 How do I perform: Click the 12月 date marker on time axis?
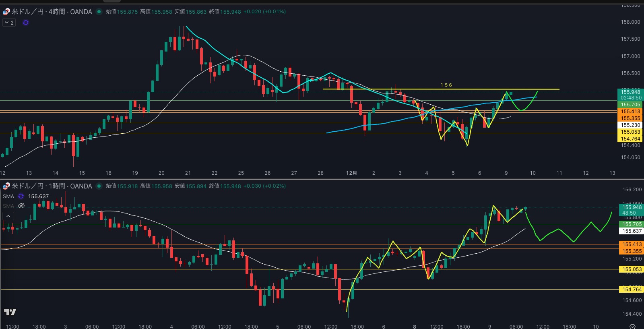coord(351,173)
